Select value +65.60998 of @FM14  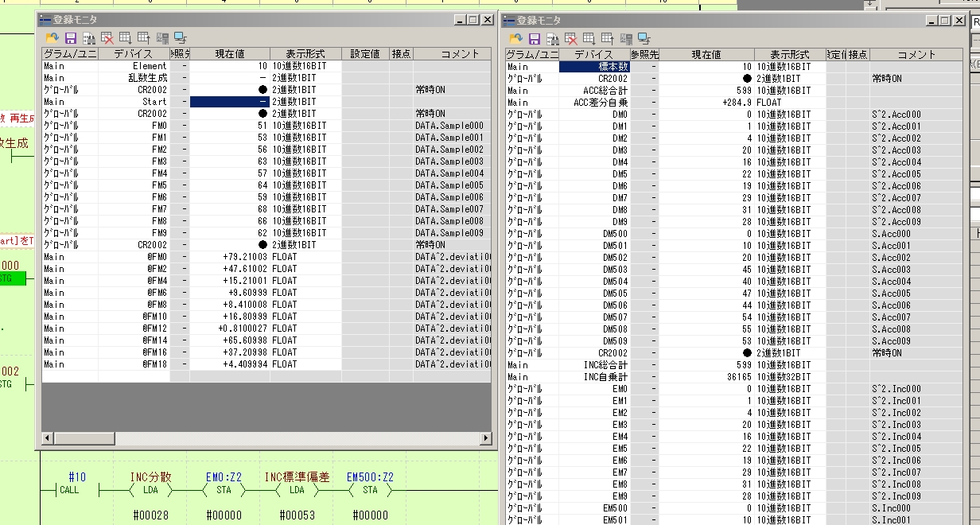coord(229,340)
